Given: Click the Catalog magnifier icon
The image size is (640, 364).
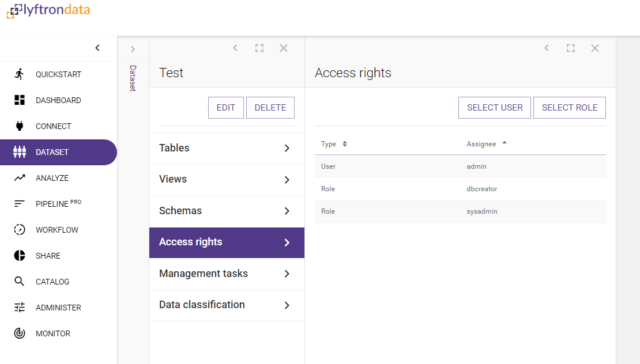Looking at the screenshot, I should 19,281.
